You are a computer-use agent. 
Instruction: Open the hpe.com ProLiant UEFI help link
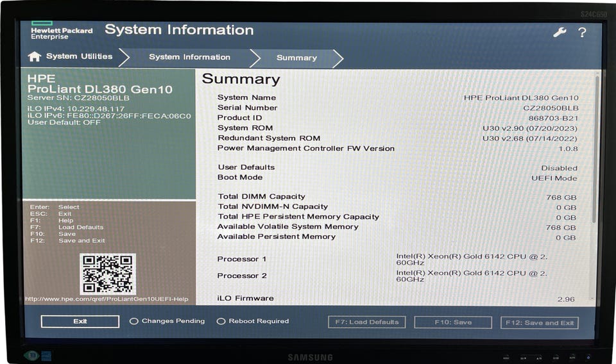point(107,299)
